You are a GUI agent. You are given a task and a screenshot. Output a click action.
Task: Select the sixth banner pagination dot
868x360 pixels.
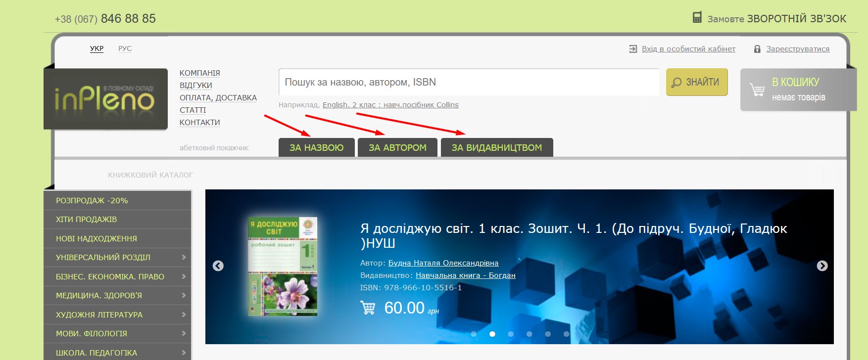[566, 334]
